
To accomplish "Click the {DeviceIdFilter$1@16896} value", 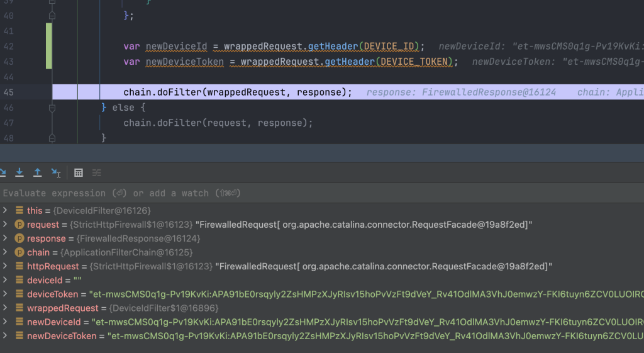I will [164, 308].
